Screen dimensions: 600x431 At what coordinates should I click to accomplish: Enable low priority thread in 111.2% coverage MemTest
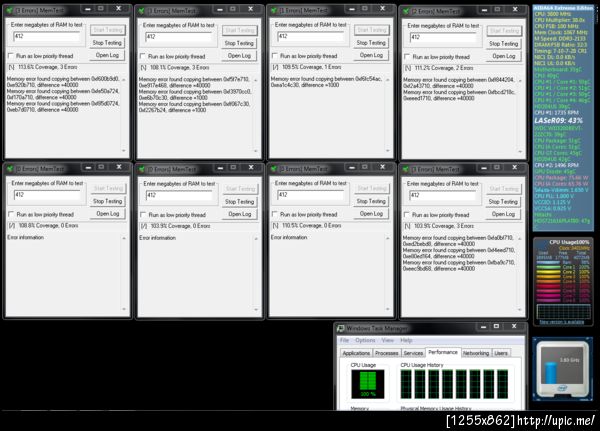click(407, 57)
